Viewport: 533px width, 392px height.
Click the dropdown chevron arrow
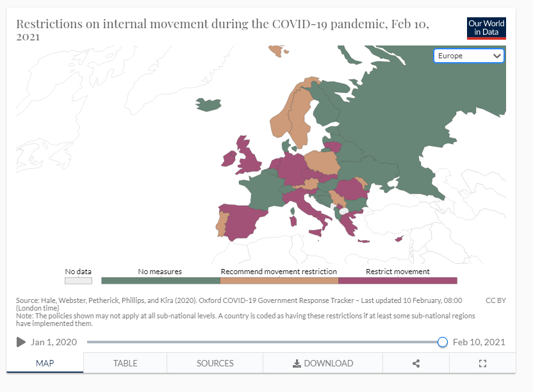(496, 56)
